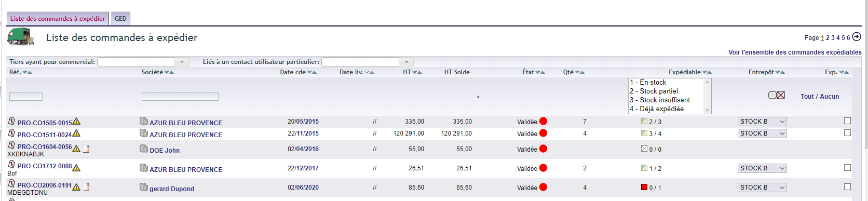868x201 pixels.
Task: Expand the contact utilisateur particulier dropdown
Action: click(x=368, y=62)
